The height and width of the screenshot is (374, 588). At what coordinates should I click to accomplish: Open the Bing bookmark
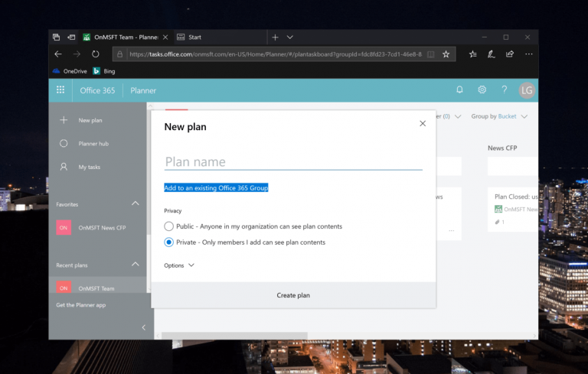tap(104, 71)
